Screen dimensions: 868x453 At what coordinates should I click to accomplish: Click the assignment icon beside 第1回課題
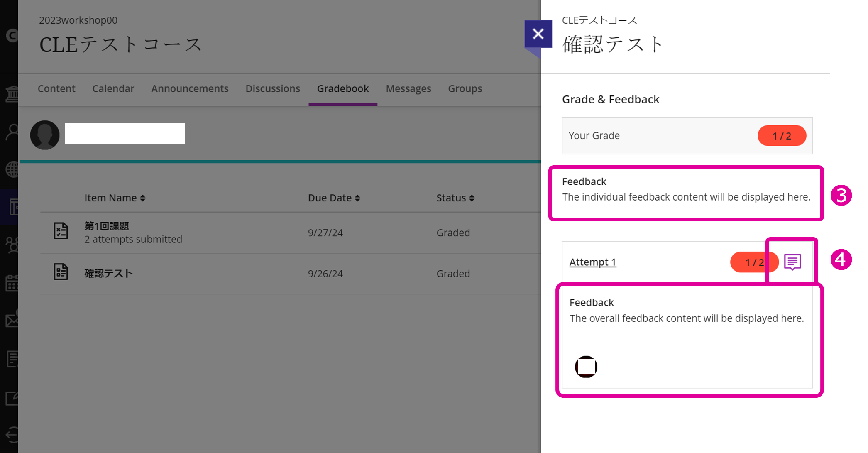pyautogui.click(x=61, y=231)
